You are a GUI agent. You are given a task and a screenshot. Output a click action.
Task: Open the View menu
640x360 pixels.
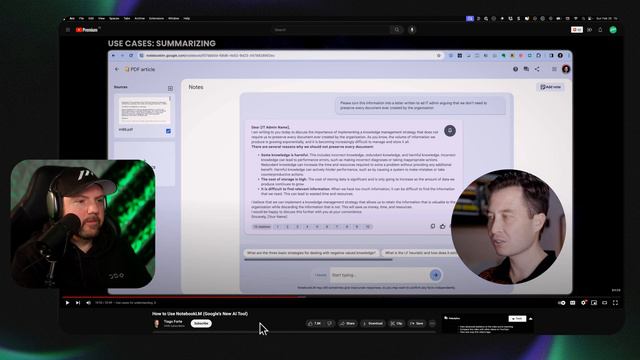(101, 18)
